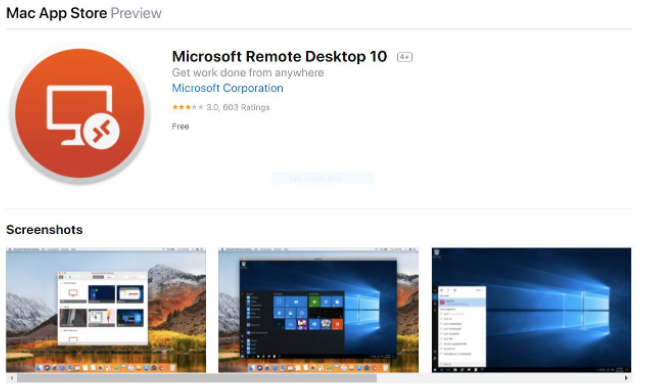This screenshot has height=389, width=646.
Task: Click the right scroll arrow of screenshots
Action: coord(626,378)
